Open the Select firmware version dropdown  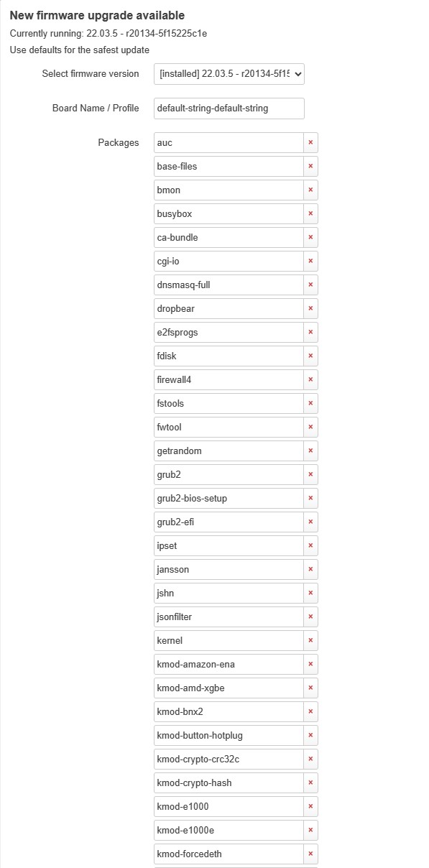[229, 74]
